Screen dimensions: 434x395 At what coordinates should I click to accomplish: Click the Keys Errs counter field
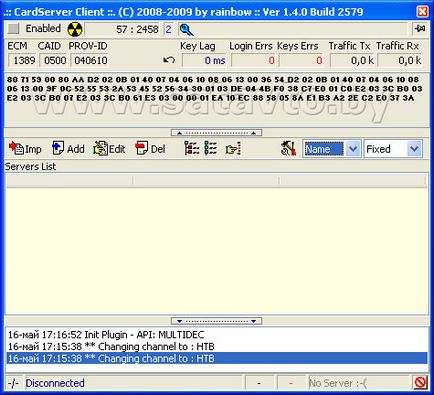(301, 60)
